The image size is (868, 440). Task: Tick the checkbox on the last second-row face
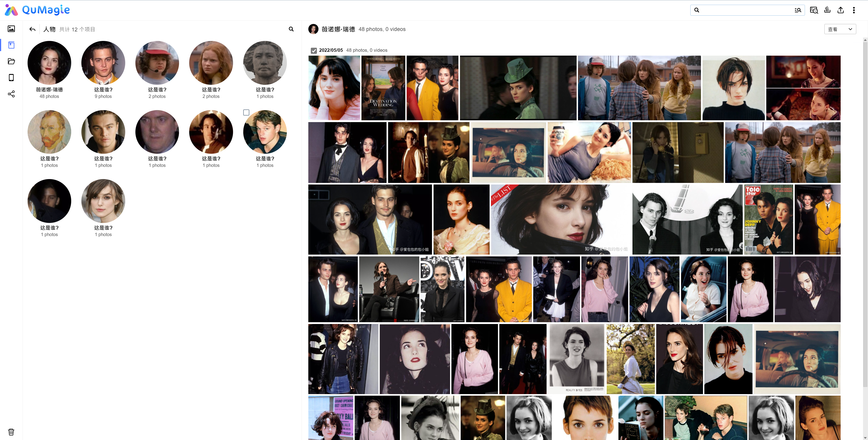[x=246, y=112]
